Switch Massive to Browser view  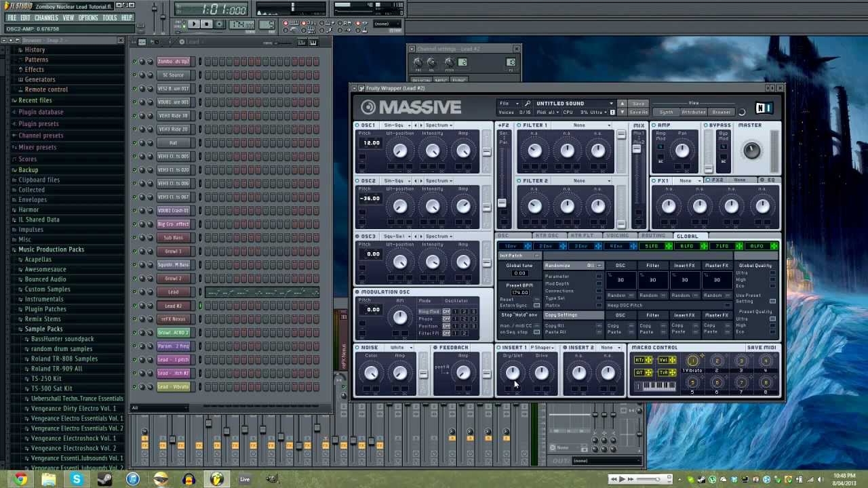(x=722, y=112)
